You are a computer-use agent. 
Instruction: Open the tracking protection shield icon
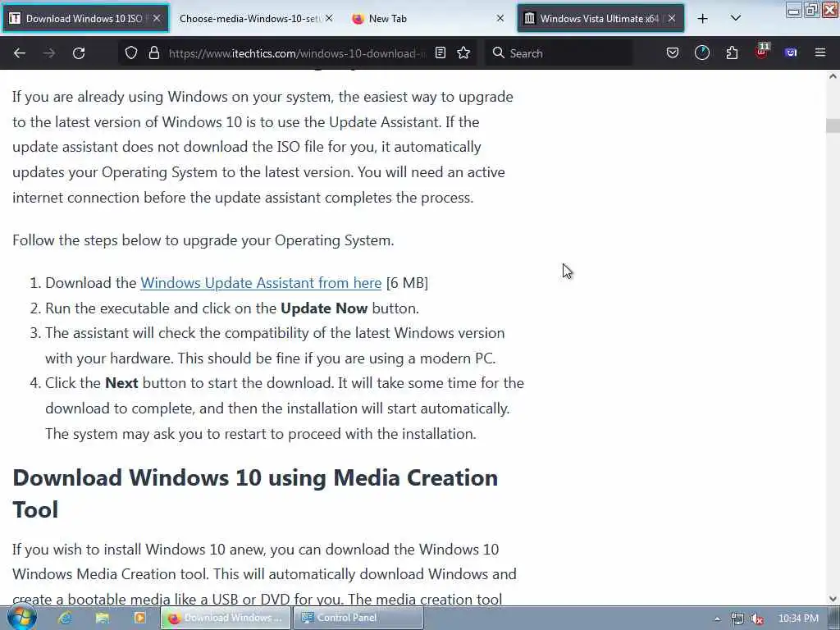coord(131,53)
